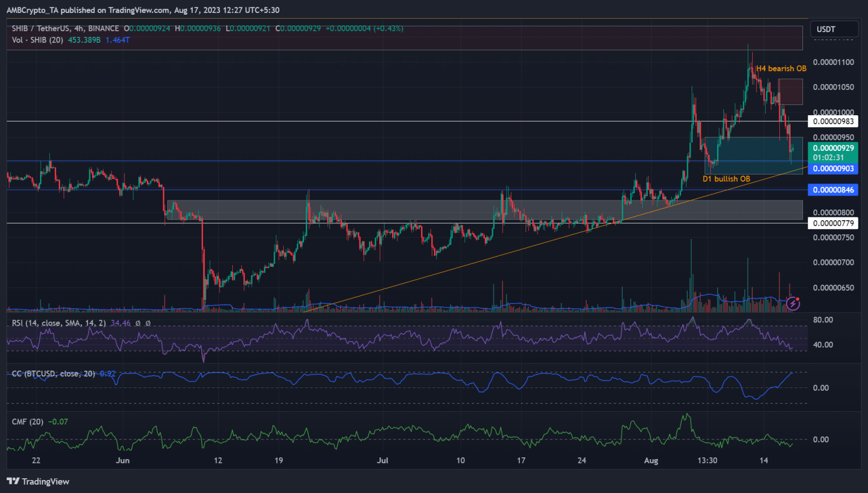Screen dimensions: 868x493
Task: Click the 0.00000983 white price label
Action: pyautogui.click(x=833, y=121)
